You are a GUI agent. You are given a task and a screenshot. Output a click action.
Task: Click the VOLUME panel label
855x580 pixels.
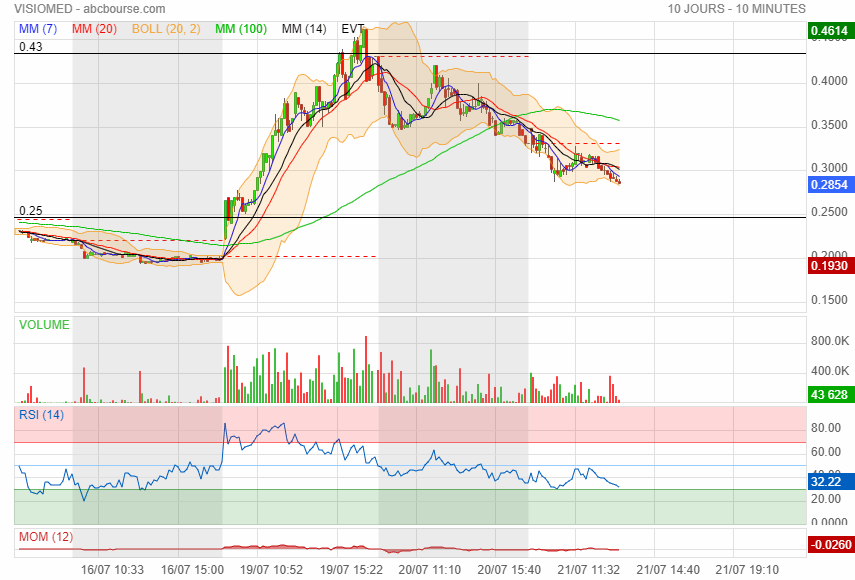[x=44, y=325]
